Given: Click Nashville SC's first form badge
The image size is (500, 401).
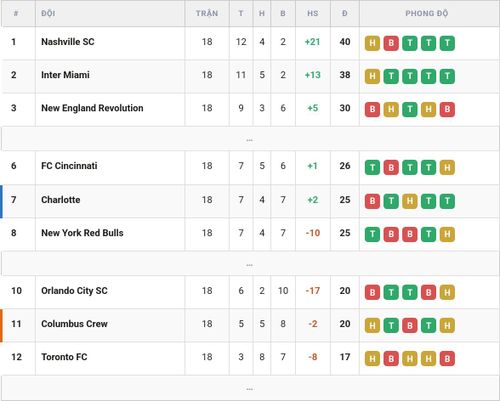Looking at the screenshot, I should pyautogui.click(x=372, y=43).
